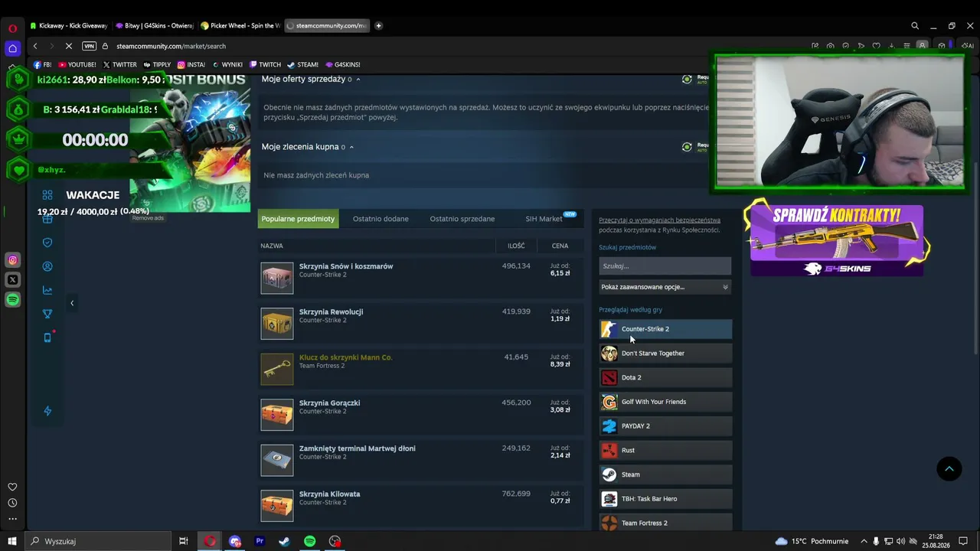Image resolution: width=980 pixels, height=551 pixels.
Task: Stop page loading with the X button
Action: point(68,46)
